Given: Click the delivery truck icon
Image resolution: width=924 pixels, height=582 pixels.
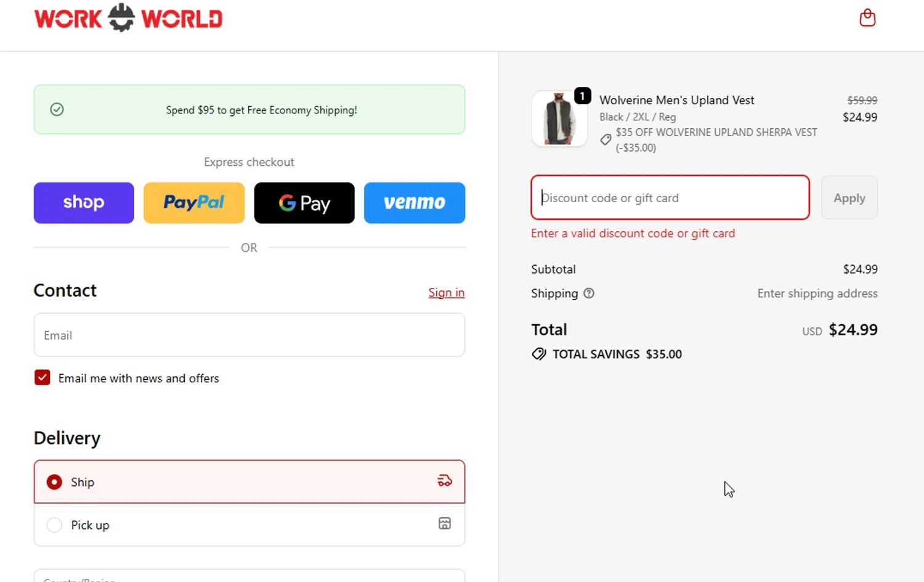Looking at the screenshot, I should point(445,481).
